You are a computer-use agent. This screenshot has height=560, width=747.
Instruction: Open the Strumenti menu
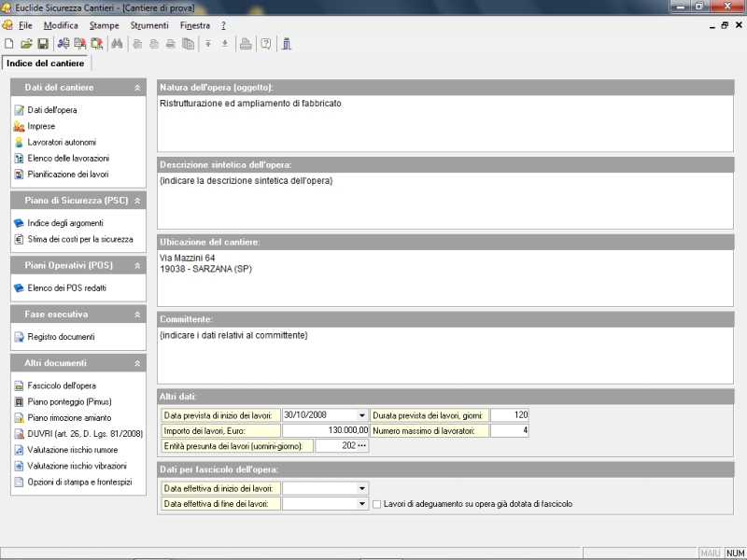pyautogui.click(x=148, y=25)
